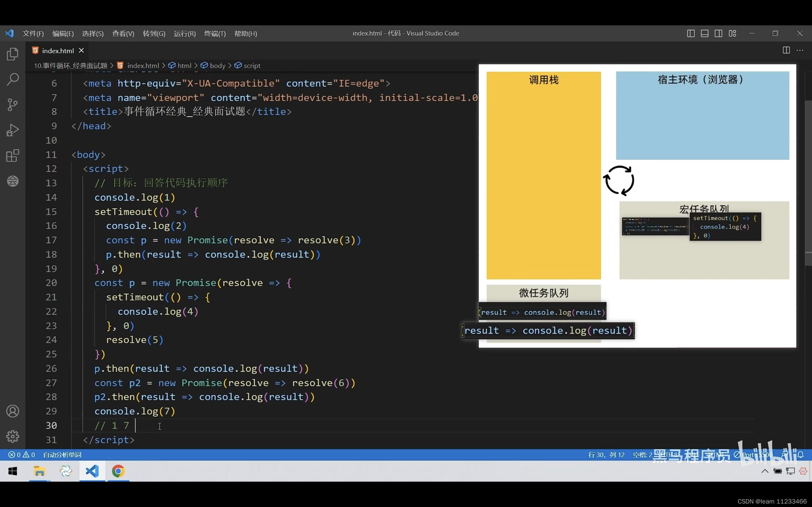Open the 终端(T) menu

(x=215, y=34)
